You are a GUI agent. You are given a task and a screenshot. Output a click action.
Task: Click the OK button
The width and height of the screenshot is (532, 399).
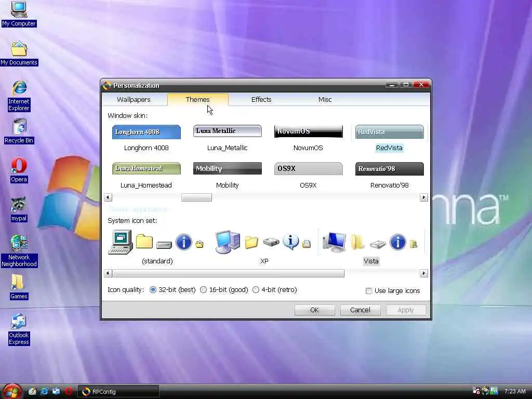tap(314, 310)
